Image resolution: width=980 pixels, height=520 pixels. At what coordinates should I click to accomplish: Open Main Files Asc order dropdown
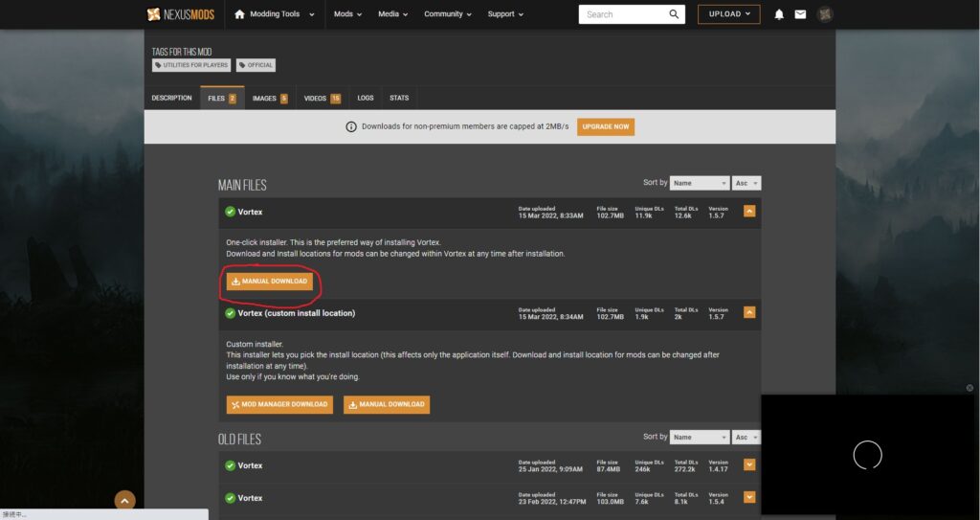click(746, 183)
